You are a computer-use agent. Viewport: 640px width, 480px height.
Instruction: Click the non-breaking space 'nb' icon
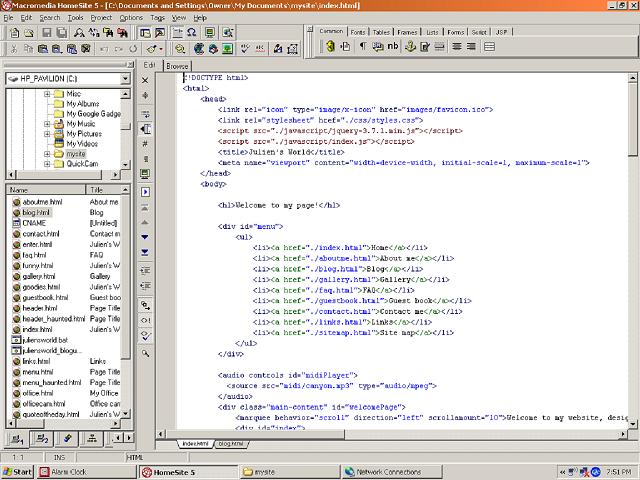[394, 47]
